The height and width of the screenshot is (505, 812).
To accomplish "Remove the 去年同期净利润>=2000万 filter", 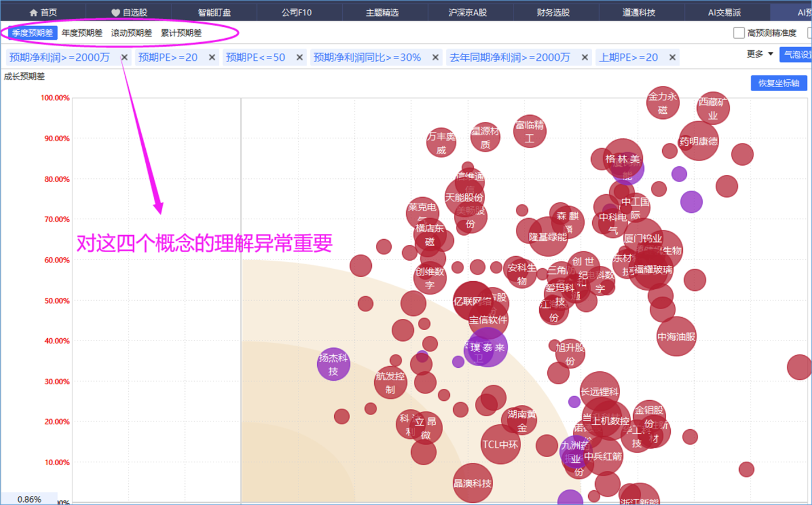I will click(584, 58).
